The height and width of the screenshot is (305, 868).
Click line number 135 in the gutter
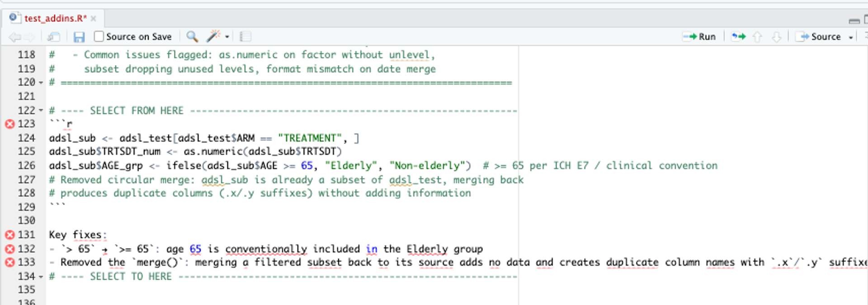27,290
